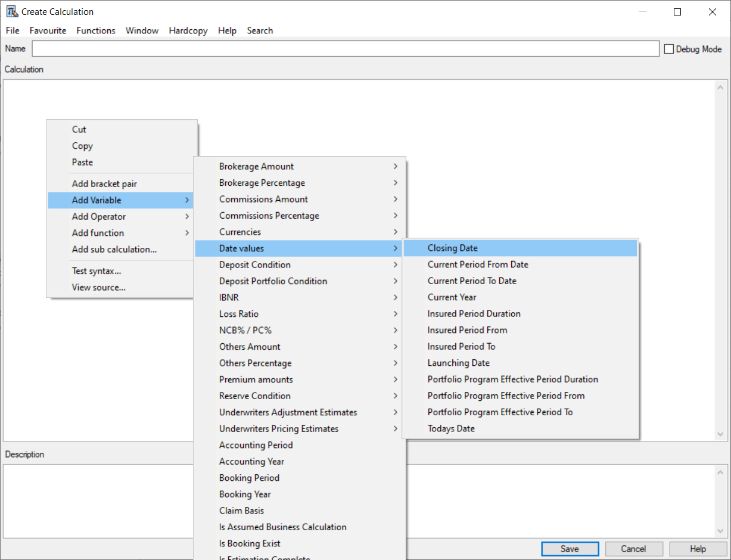Choose Todays Date variable
731x560 pixels.
pos(451,428)
